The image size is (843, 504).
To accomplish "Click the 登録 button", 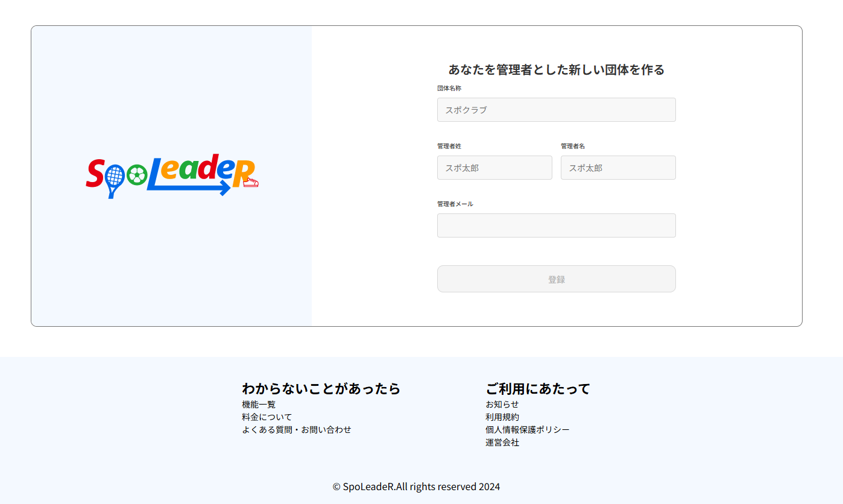I will [556, 279].
